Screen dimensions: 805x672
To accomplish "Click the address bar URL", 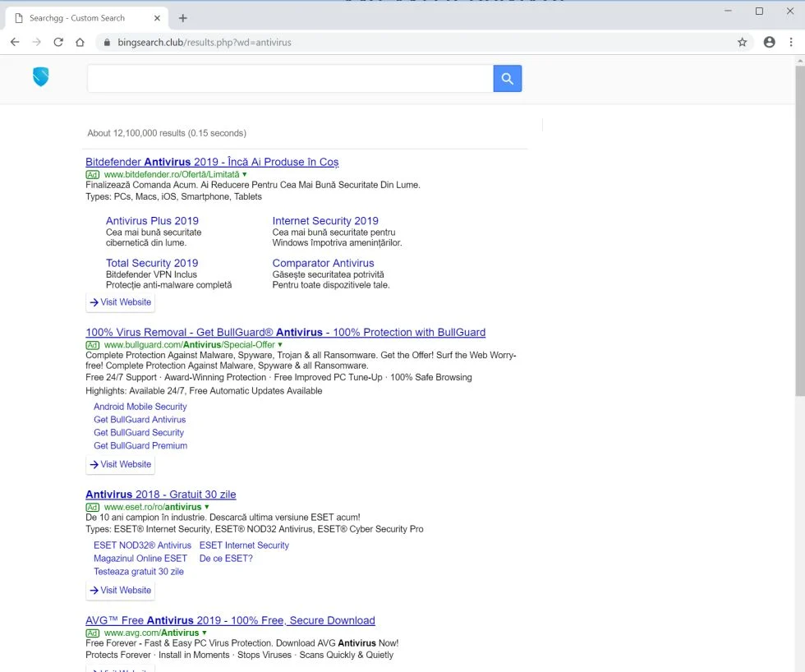I will 205,42.
